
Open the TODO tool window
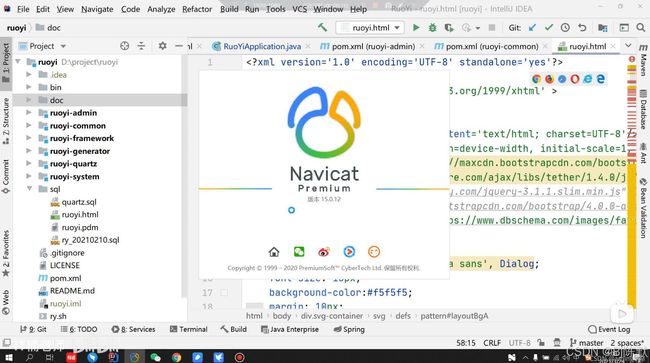(x=79, y=329)
